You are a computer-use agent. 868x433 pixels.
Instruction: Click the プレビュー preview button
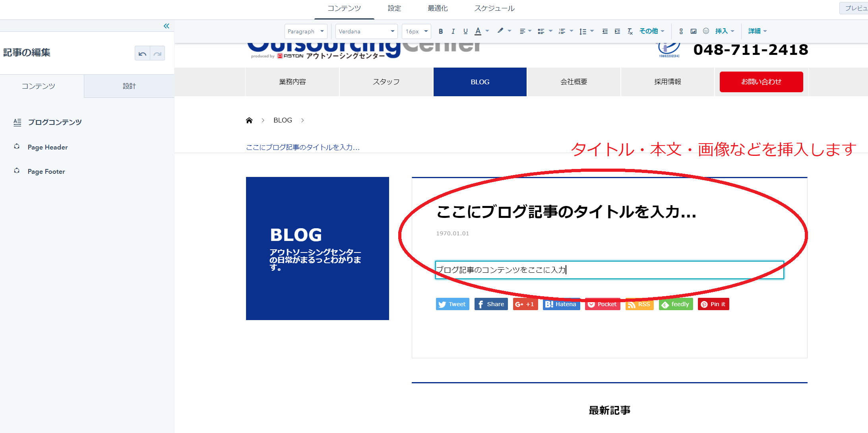tap(854, 8)
